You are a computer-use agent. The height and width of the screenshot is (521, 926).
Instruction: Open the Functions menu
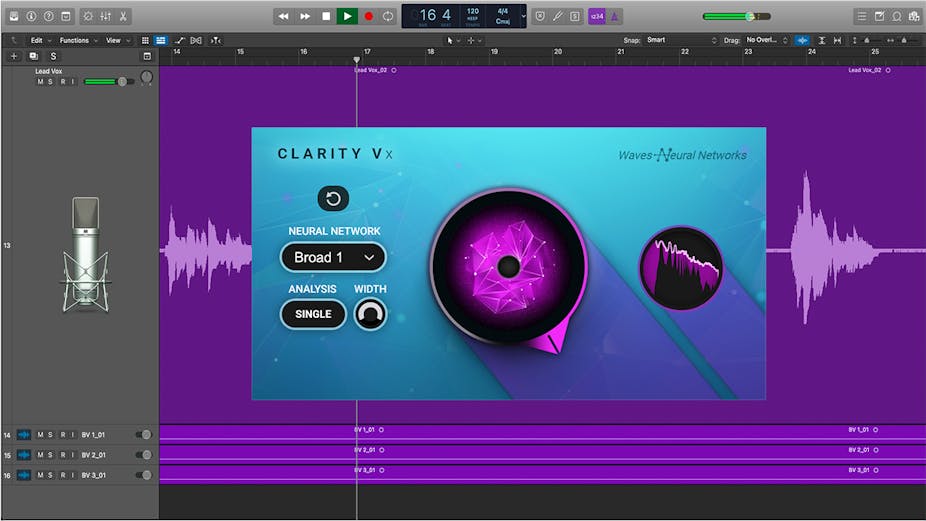coord(78,40)
